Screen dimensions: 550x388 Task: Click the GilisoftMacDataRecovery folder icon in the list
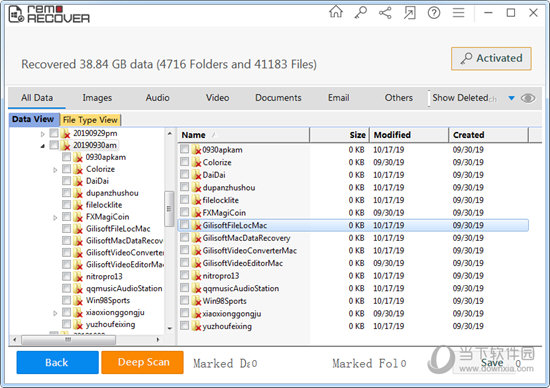(196, 238)
